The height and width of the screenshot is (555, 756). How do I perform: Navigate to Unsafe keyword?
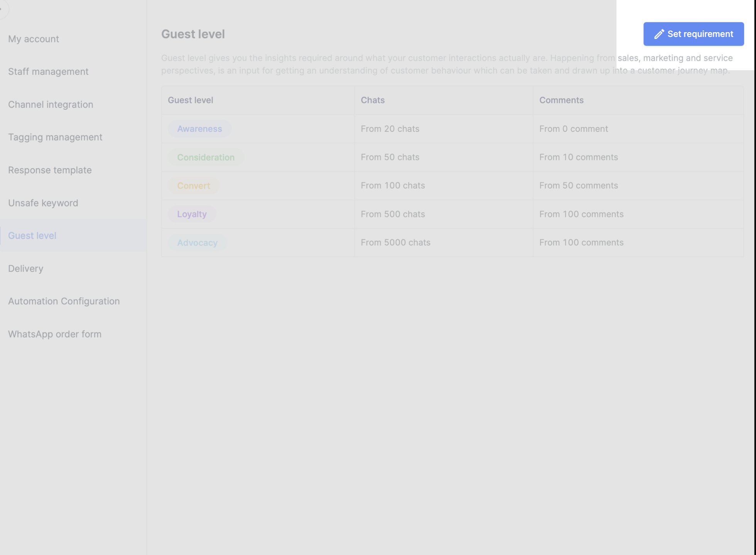click(x=43, y=203)
